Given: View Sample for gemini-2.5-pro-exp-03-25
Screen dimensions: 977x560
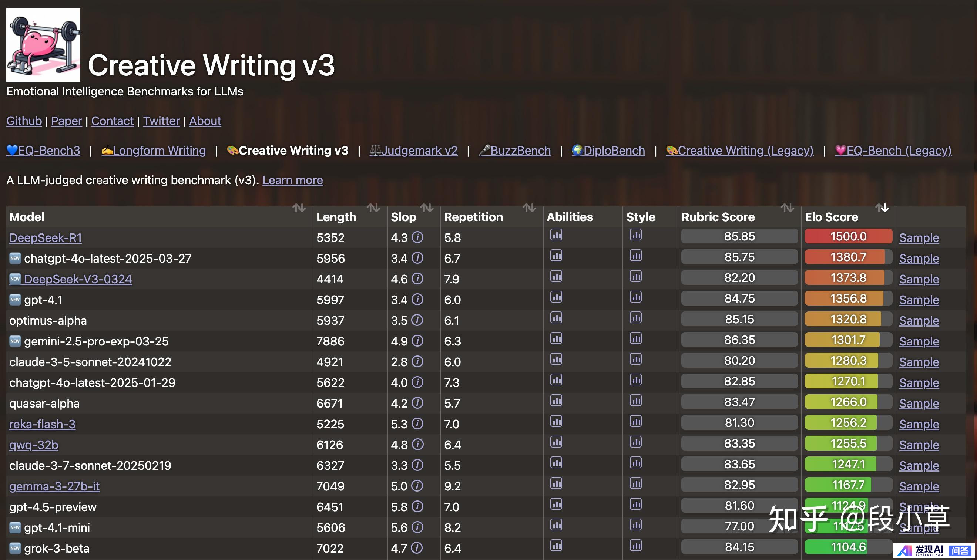Looking at the screenshot, I should (919, 341).
